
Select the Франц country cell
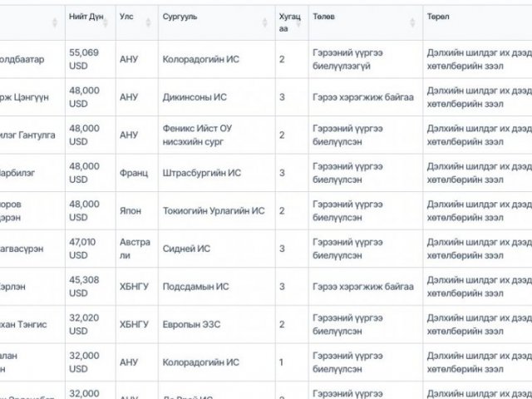[136, 173]
